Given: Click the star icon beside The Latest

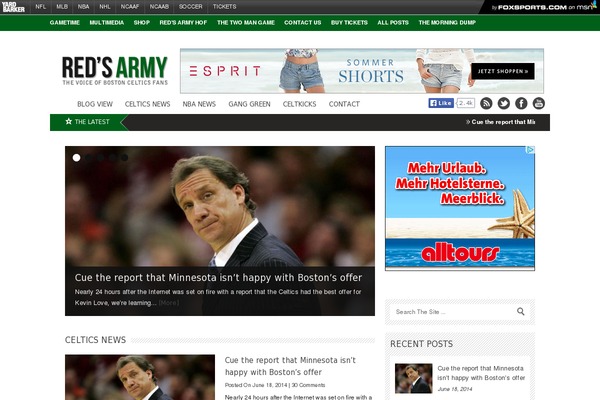Looking at the screenshot, I should (68, 121).
